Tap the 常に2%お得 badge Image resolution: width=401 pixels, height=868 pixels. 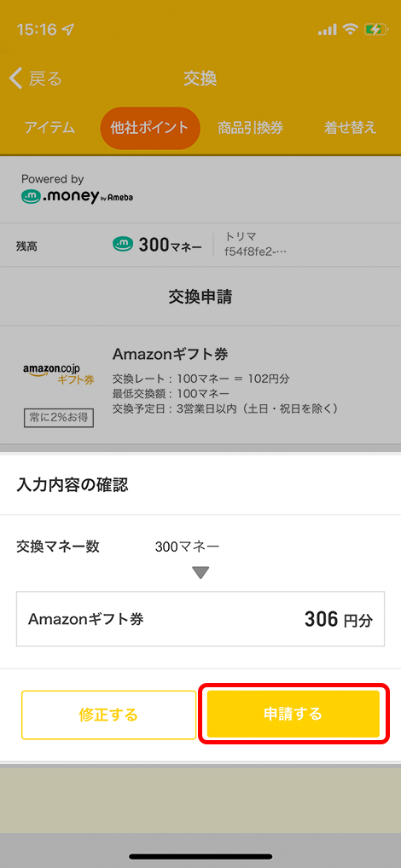point(59,418)
